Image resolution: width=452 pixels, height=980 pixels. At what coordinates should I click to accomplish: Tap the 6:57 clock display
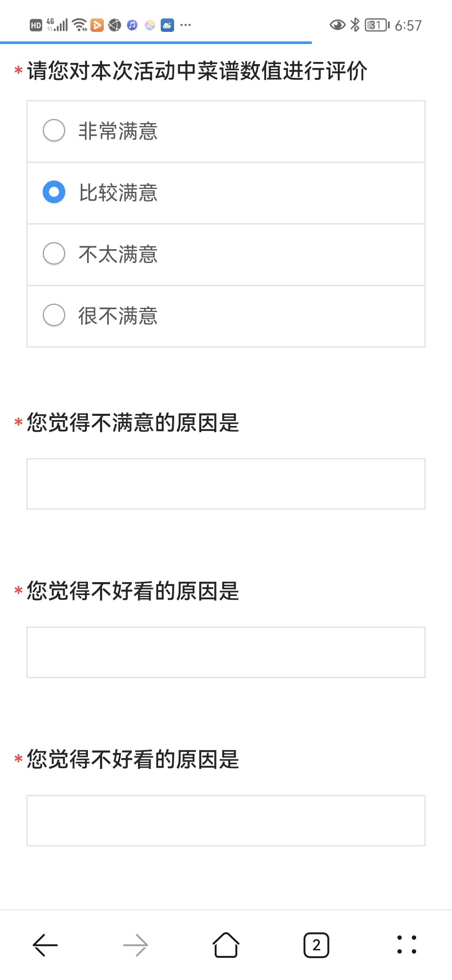[x=408, y=26]
